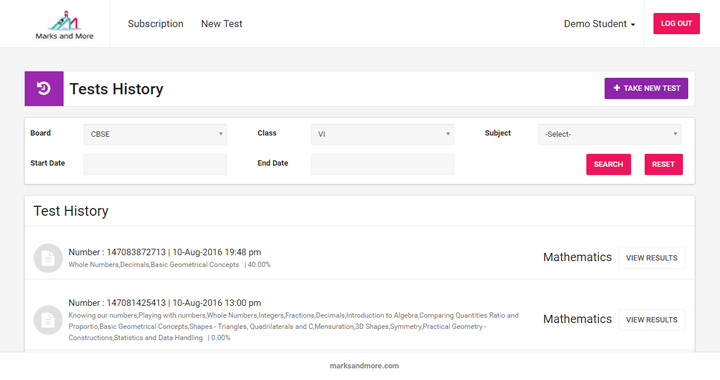
Task: Click the 40.00% score text
Action: click(259, 265)
